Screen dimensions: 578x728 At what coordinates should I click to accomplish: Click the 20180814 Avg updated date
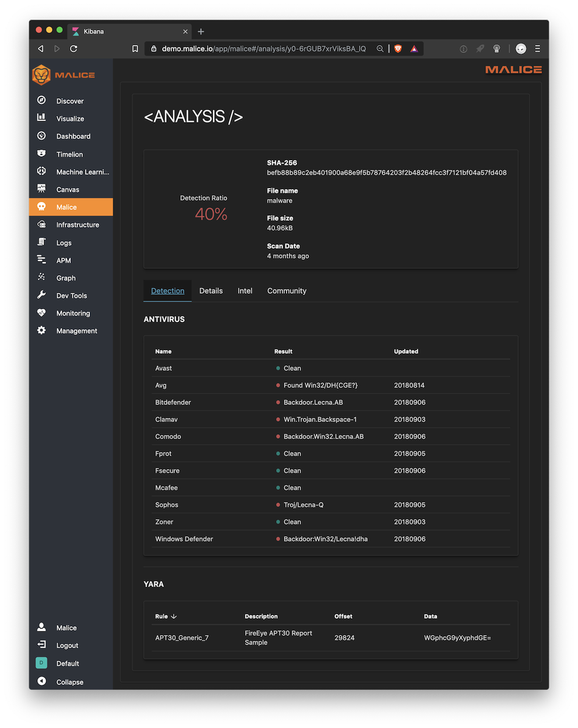409,385
